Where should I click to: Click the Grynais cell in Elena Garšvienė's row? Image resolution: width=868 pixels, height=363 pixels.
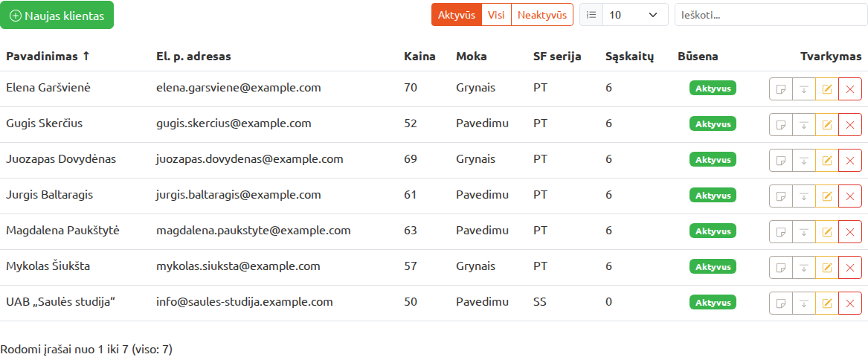(475, 88)
